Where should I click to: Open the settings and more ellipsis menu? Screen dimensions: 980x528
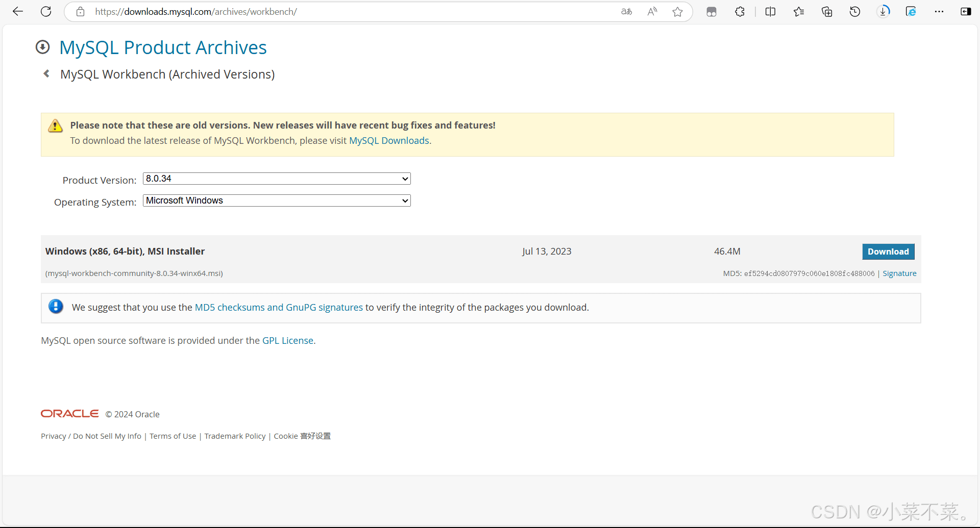(939, 11)
